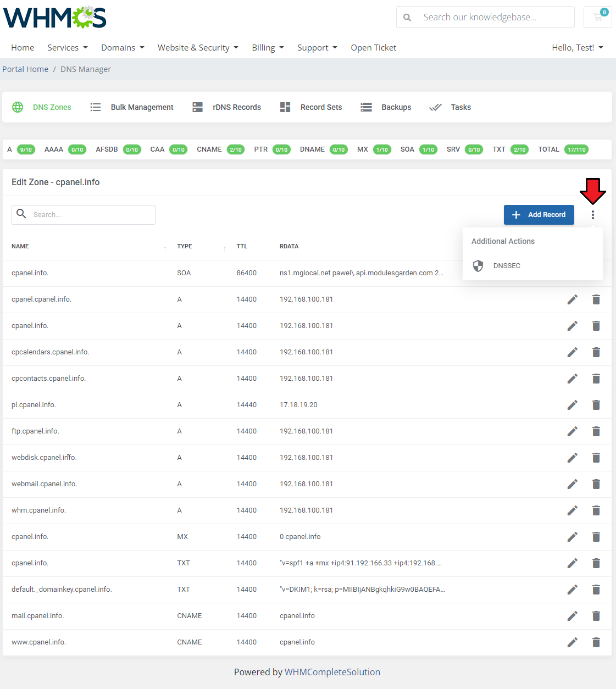The height and width of the screenshot is (689, 616).
Task: Delete the www.cpanel.info. CNAME record
Action: coord(596,642)
